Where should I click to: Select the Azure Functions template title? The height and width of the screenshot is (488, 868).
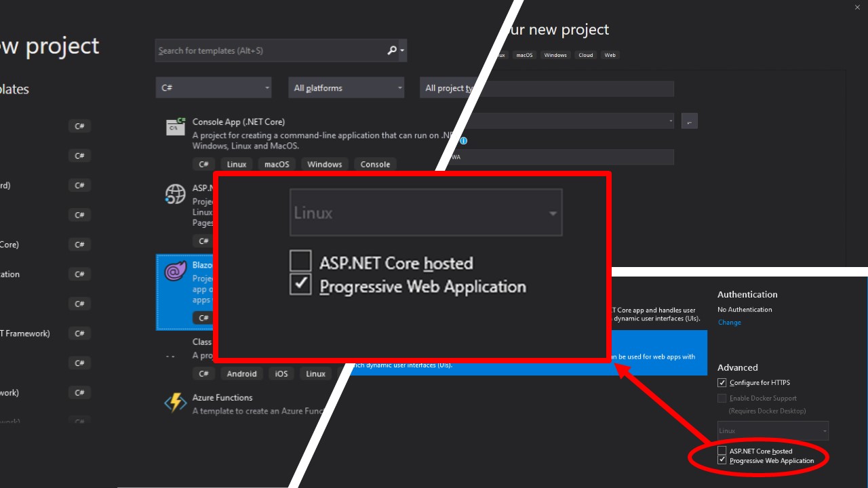click(x=222, y=398)
